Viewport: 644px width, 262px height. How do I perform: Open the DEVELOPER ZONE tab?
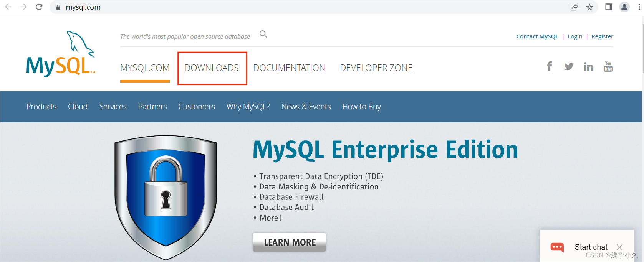[x=376, y=68]
